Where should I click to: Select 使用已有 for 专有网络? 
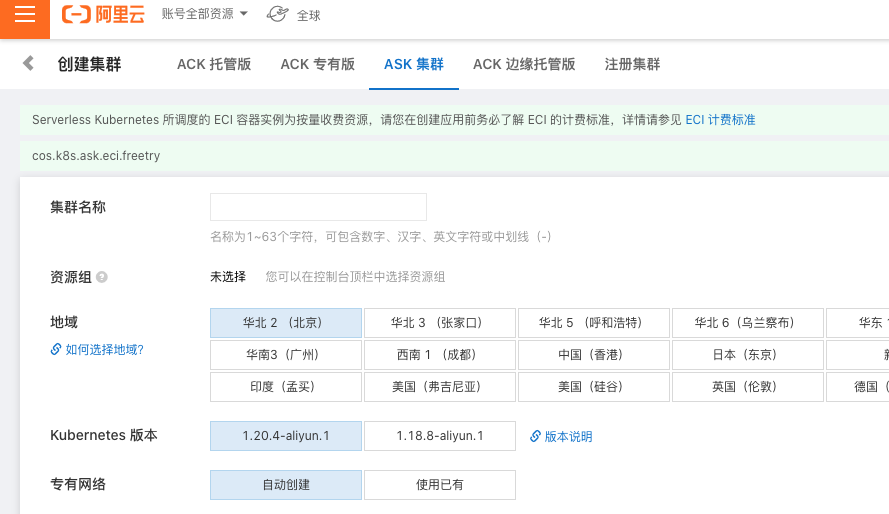coord(440,485)
